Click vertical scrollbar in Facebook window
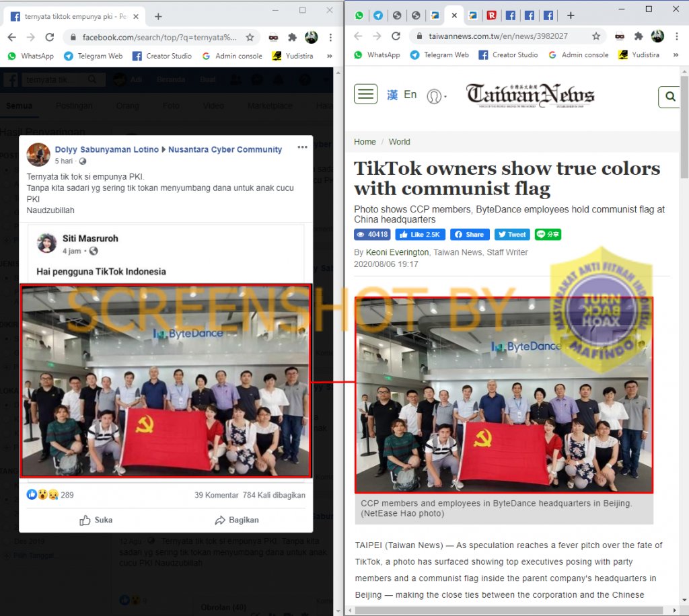 (x=338, y=341)
